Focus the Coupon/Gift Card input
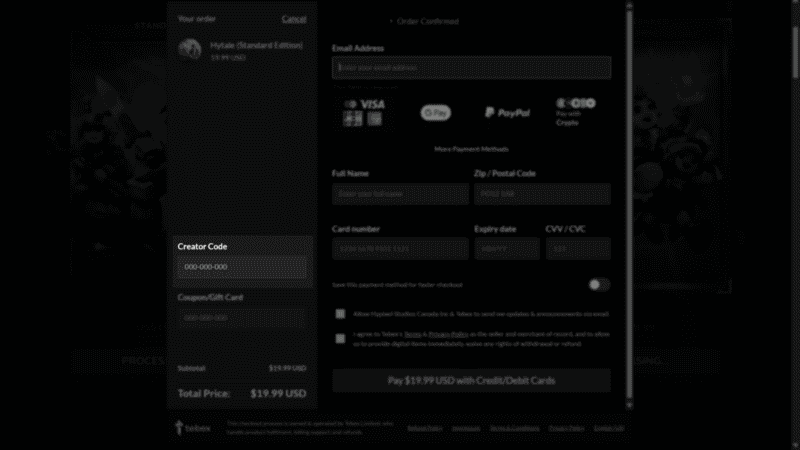 (242, 318)
